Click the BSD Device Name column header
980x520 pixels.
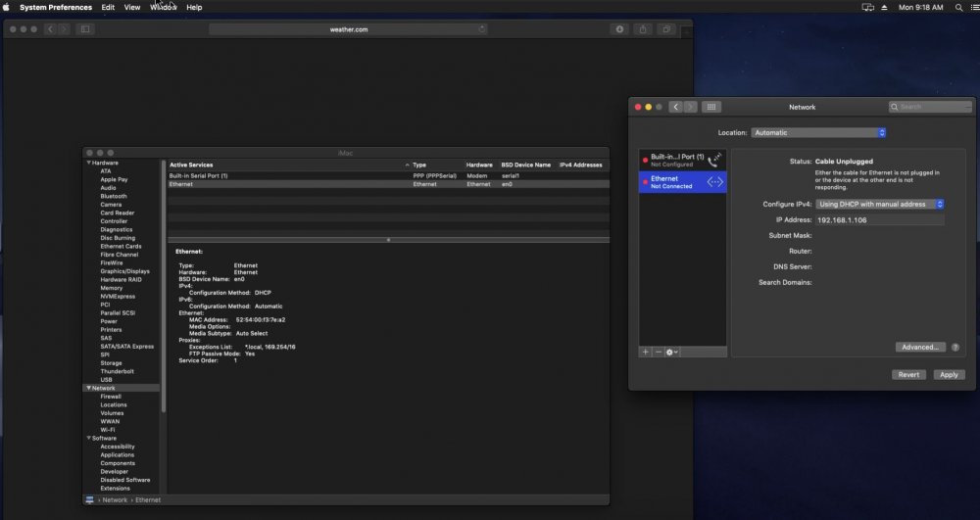[525, 165]
